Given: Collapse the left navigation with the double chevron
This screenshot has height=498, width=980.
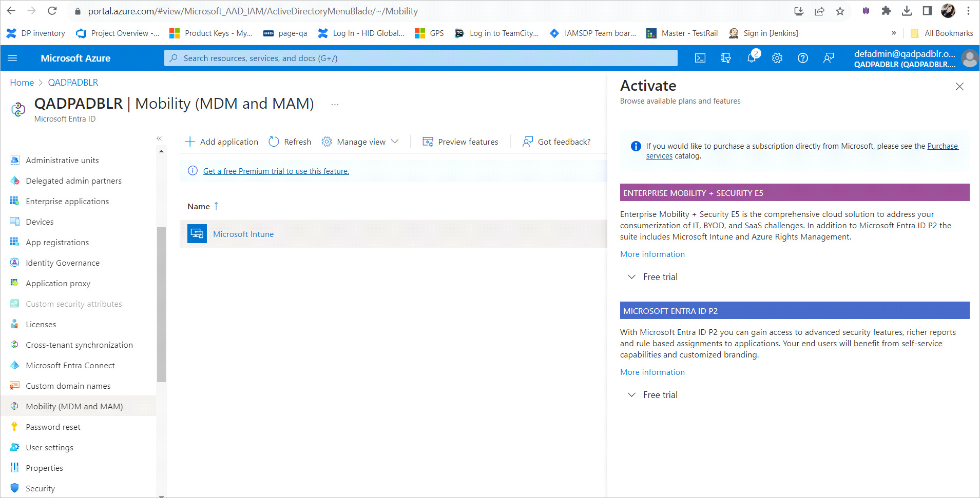Looking at the screenshot, I should 159,138.
